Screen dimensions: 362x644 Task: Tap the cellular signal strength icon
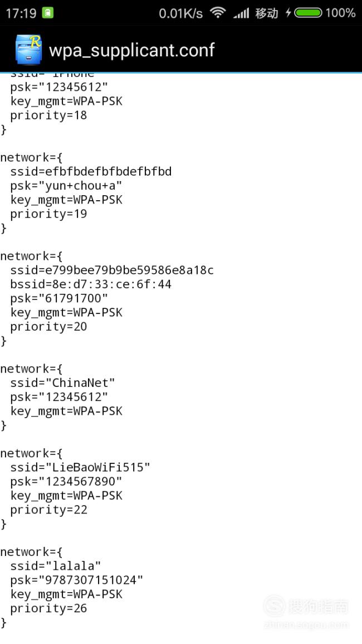tap(241, 13)
